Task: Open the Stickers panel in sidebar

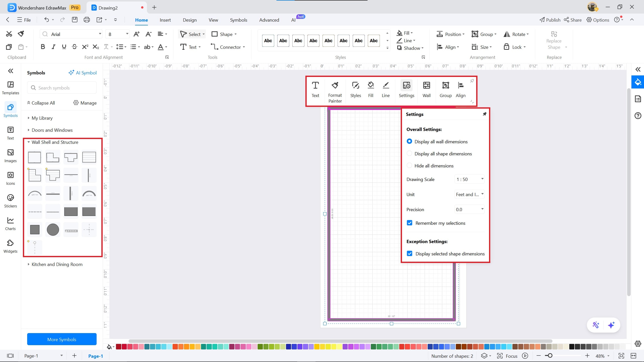Action: [x=10, y=201]
